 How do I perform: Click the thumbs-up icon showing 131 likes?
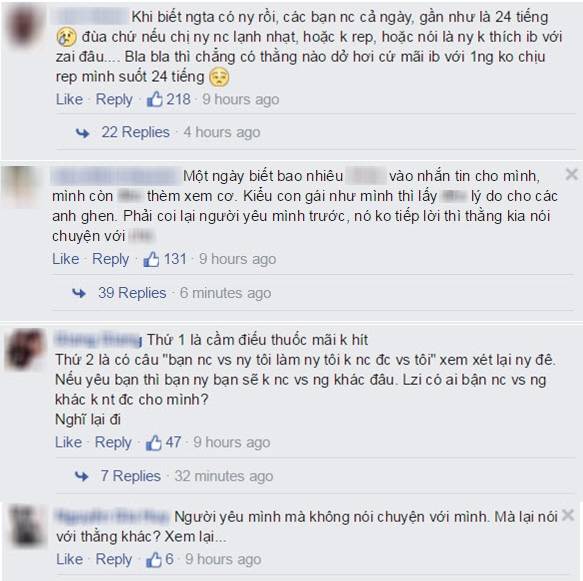click(151, 259)
